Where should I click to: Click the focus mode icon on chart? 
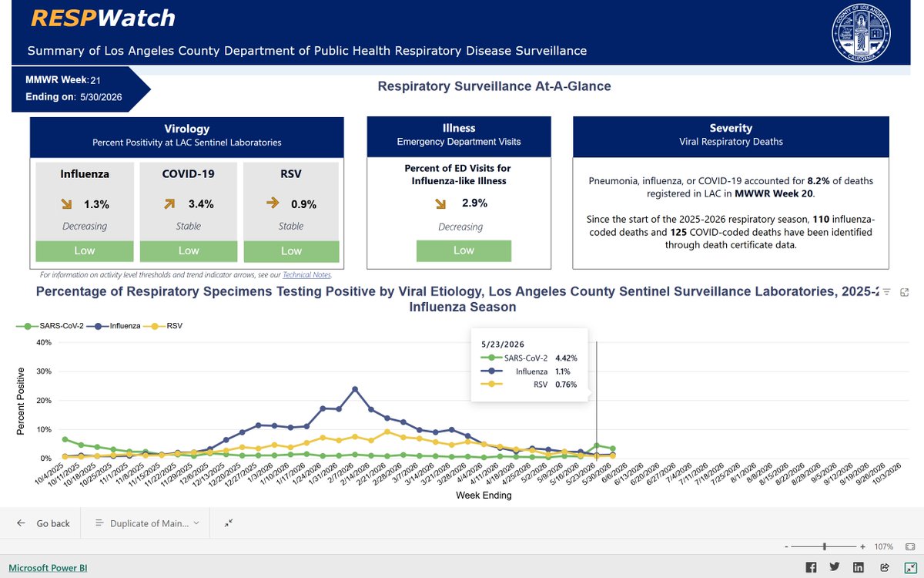tap(905, 292)
